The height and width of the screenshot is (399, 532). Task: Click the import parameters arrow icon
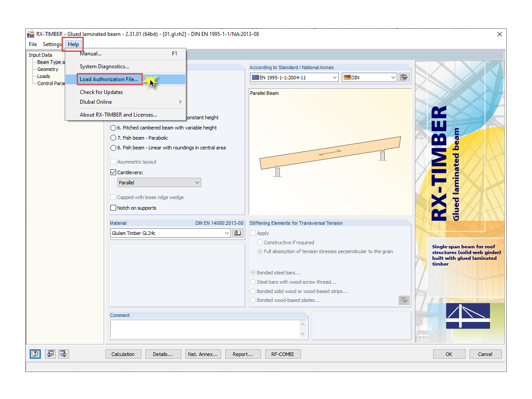pyautogui.click(x=50, y=354)
